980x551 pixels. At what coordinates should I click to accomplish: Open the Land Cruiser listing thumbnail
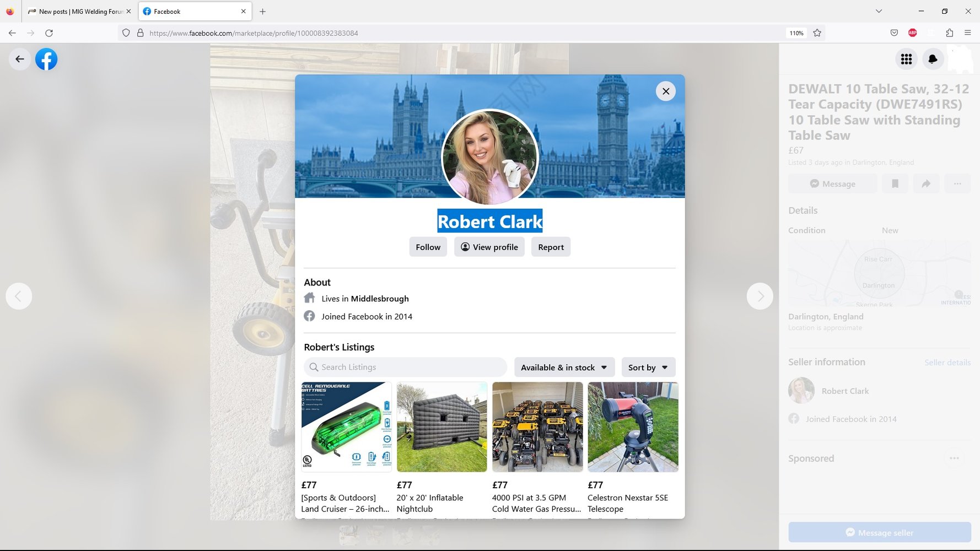(347, 427)
